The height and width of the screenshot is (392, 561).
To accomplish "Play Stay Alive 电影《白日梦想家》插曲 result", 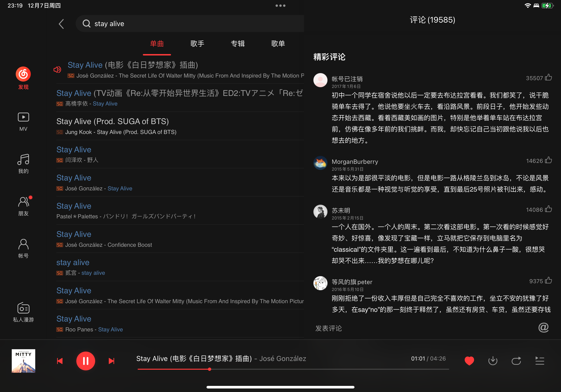I will click(180, 70).
